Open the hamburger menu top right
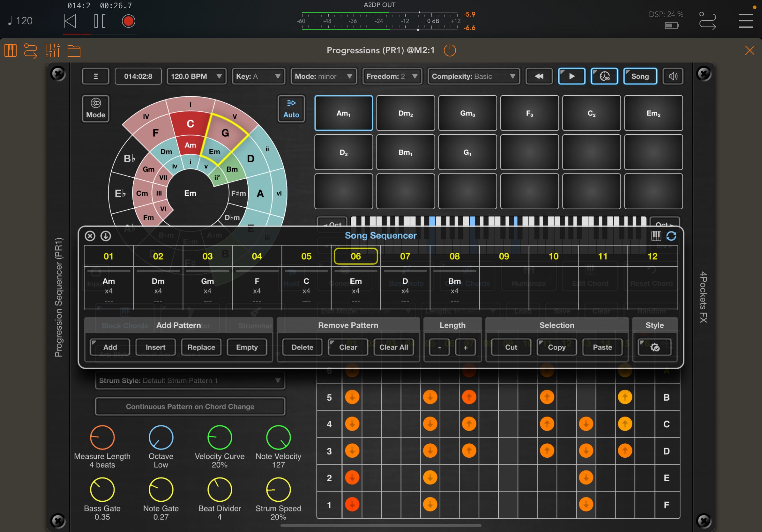Viewport: 762px width, 532px height. (745, 20)
